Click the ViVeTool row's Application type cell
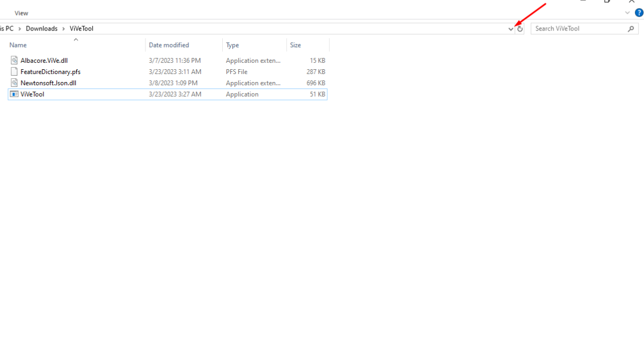644x338 pixels. click(x=242, y=94)
